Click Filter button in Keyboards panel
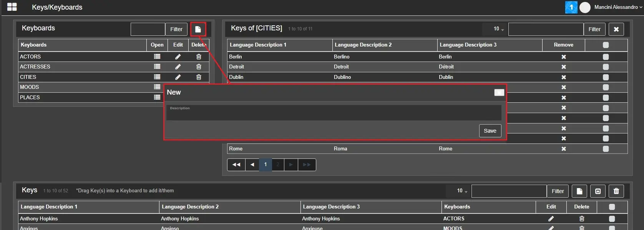The height and width of the screenshot is (230, 644). [176, 29]
